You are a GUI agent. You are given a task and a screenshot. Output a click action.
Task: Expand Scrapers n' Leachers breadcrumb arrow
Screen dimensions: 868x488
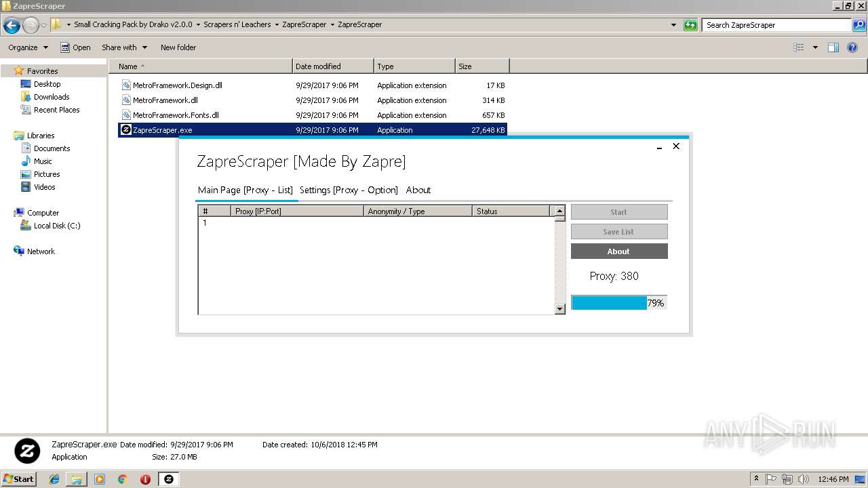coord(276,25)
